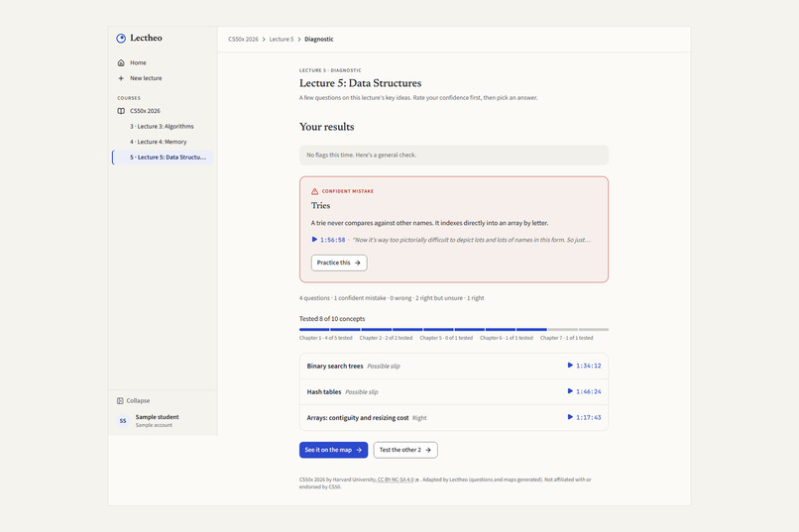Screen dimensions: 799x532
Task: Open Arrays: contiguity and resizing cost row
Action: 453,417
